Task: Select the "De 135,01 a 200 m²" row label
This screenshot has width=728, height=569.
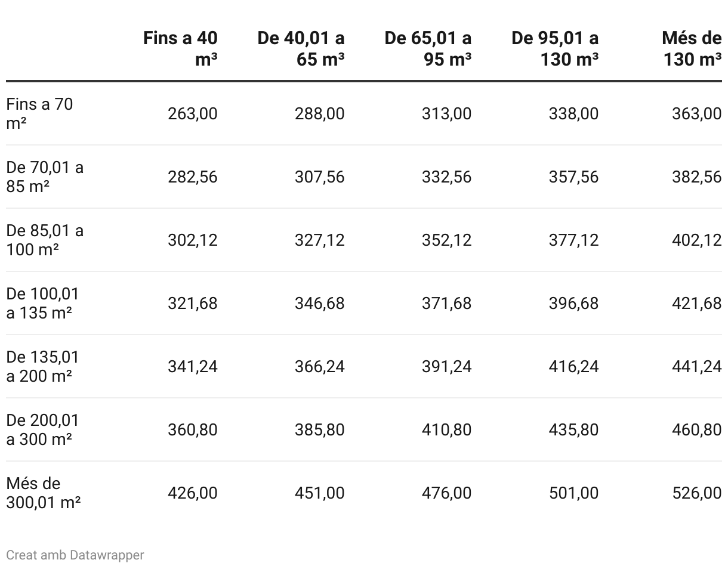Action: [42, 366]
